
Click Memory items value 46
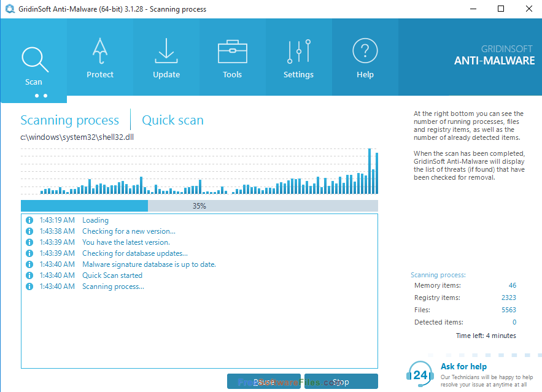coord(513,285)
